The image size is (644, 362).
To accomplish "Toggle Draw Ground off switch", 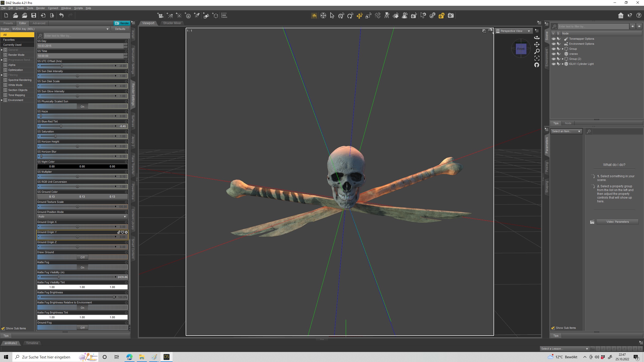I will (x=82, y=257).
